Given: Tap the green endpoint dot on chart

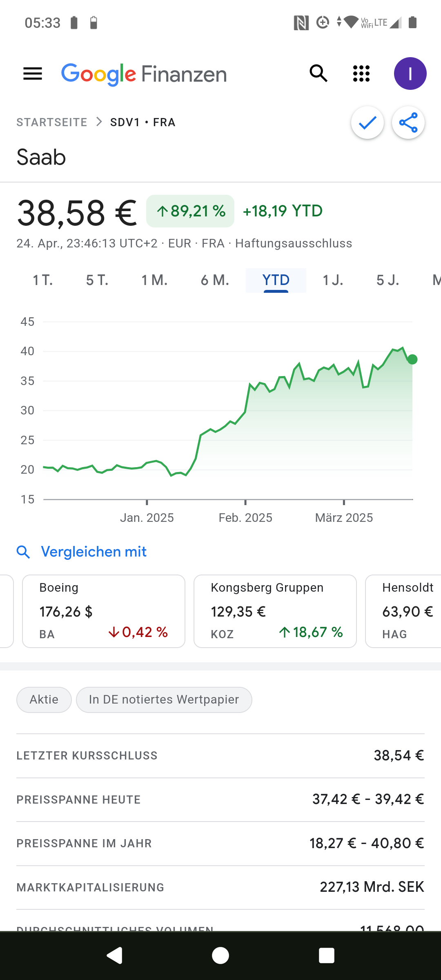Looking at the screenshot, I should coord(412,359).
